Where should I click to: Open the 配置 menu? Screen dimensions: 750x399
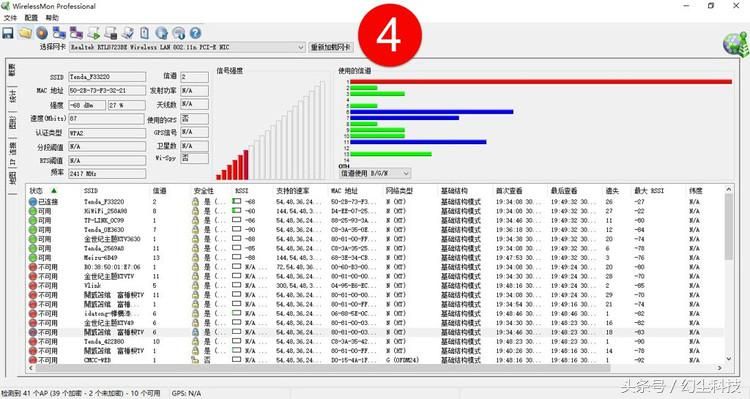31,18
